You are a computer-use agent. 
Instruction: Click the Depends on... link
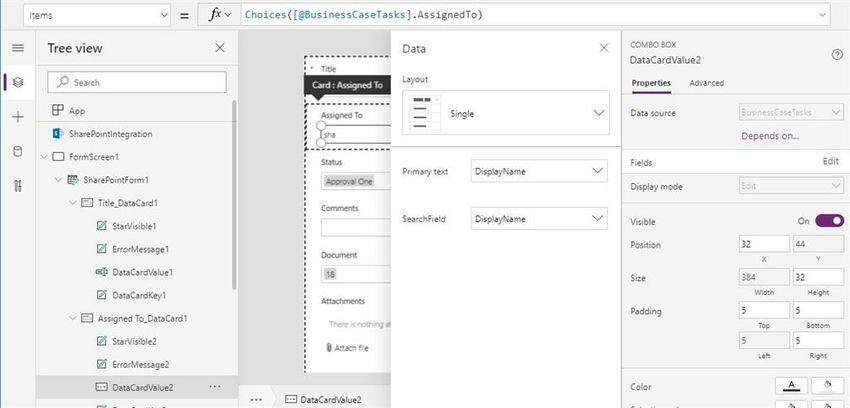click(x=770, y=136)
